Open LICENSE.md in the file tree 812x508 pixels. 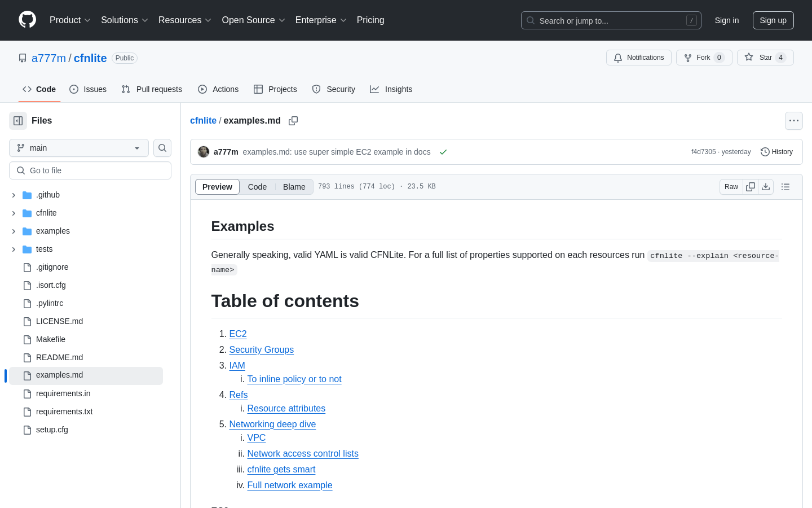coord(59,321)
